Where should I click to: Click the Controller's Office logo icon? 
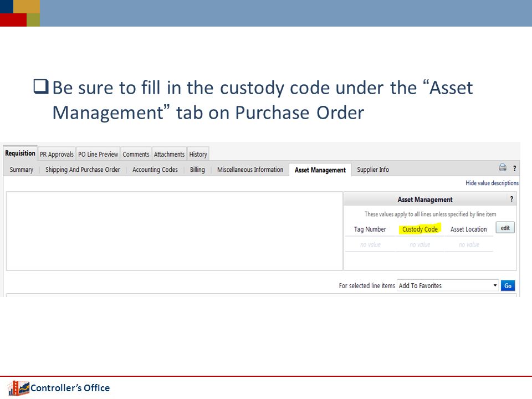tap(19, 388)
